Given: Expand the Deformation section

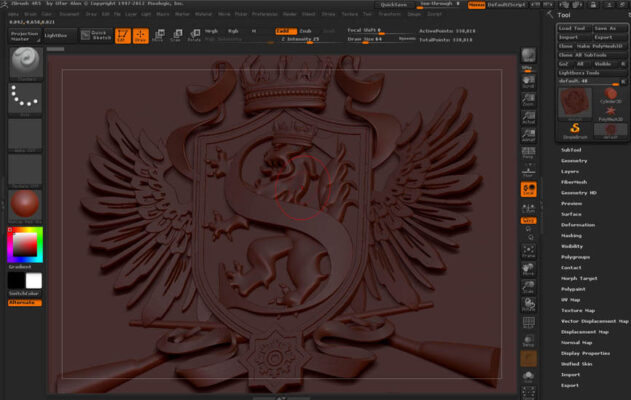Looking at the screenshot, I should click(x=578, y=225).
